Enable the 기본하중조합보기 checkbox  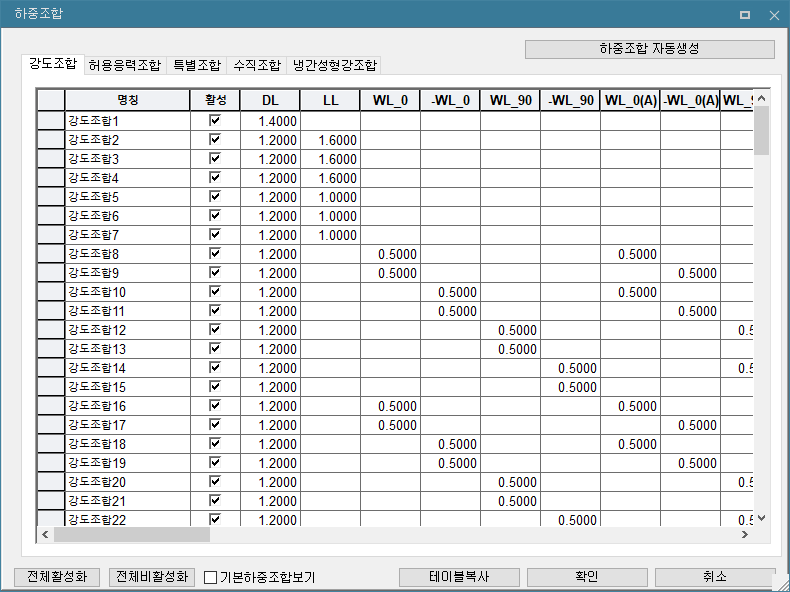pyautogui.click(x=211, y=578)
